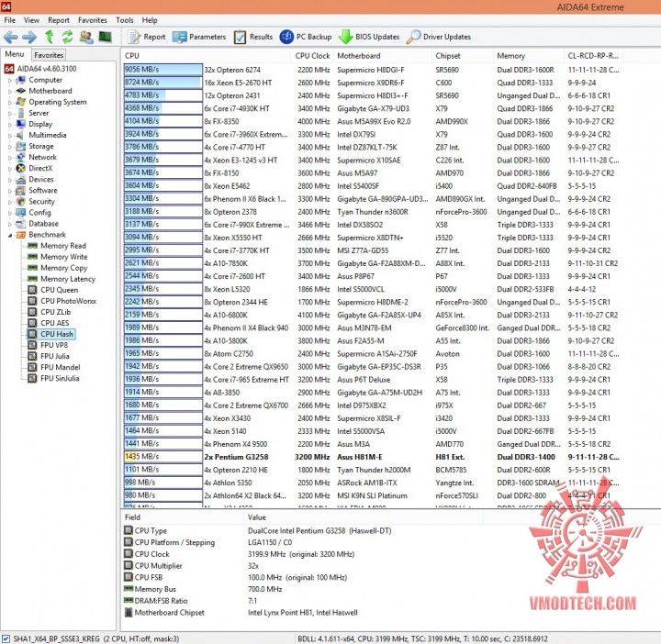Click the green monitor toolbar icon

pyautogui.click(x=105, y=37)
